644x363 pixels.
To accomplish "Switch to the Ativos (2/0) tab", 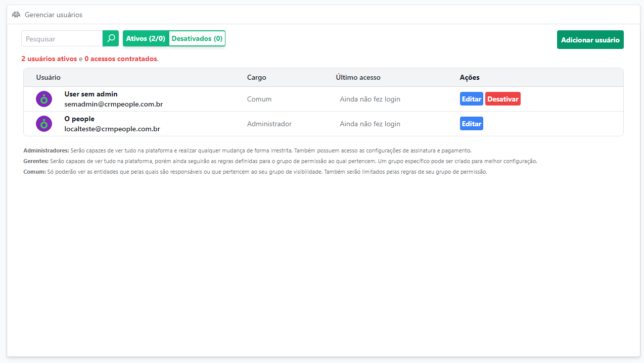I will click(x=146, y=38).
